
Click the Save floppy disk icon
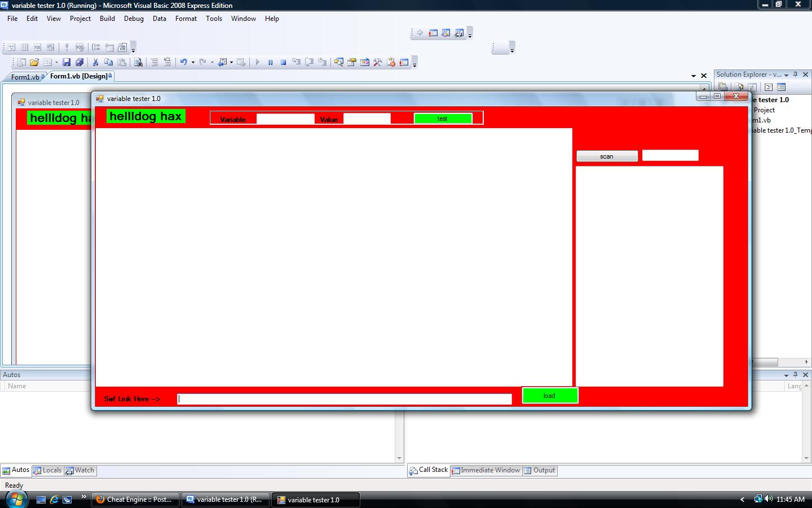(x=67, y=62)
